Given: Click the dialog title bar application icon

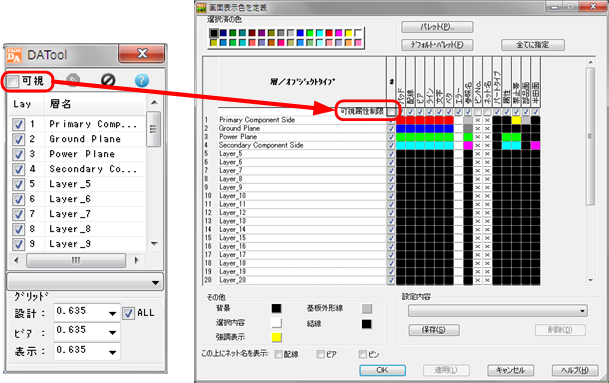Looking at the screenshot, I should click(x=201, y=7).
